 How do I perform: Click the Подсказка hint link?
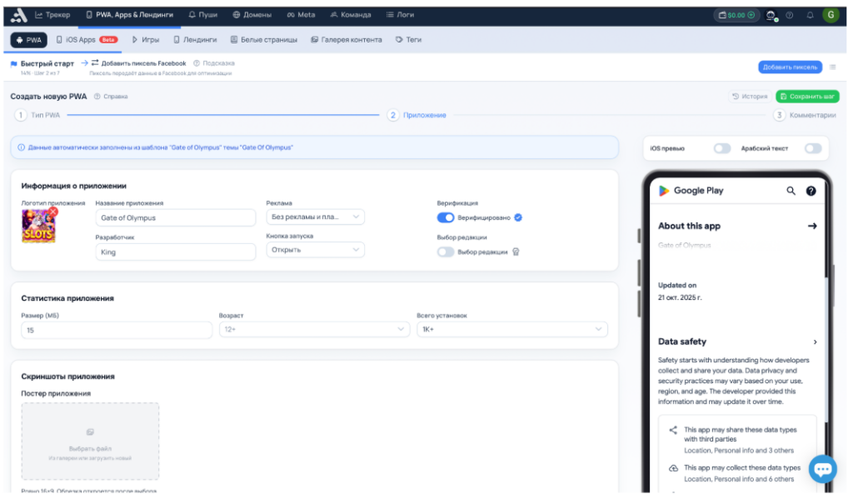tap(214, 63)
